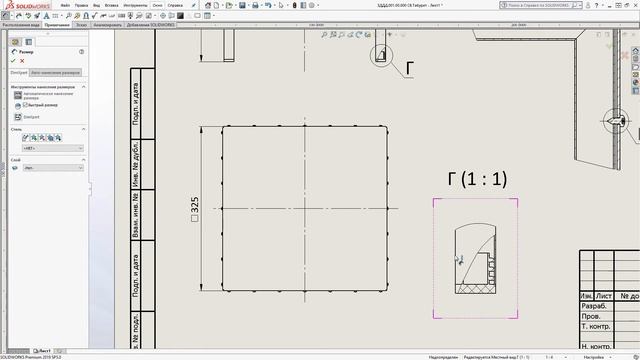Switch to the Добавления SOLIDWORKS tab
The height and width of the screenshot is (360, 640).
tap(150, 25)
